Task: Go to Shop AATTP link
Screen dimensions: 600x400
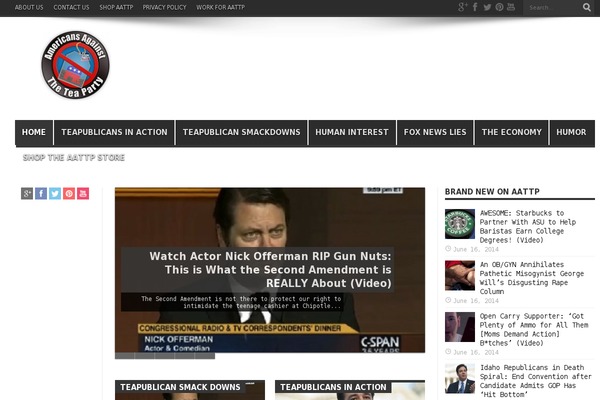Action: click(x=116, y=7)
